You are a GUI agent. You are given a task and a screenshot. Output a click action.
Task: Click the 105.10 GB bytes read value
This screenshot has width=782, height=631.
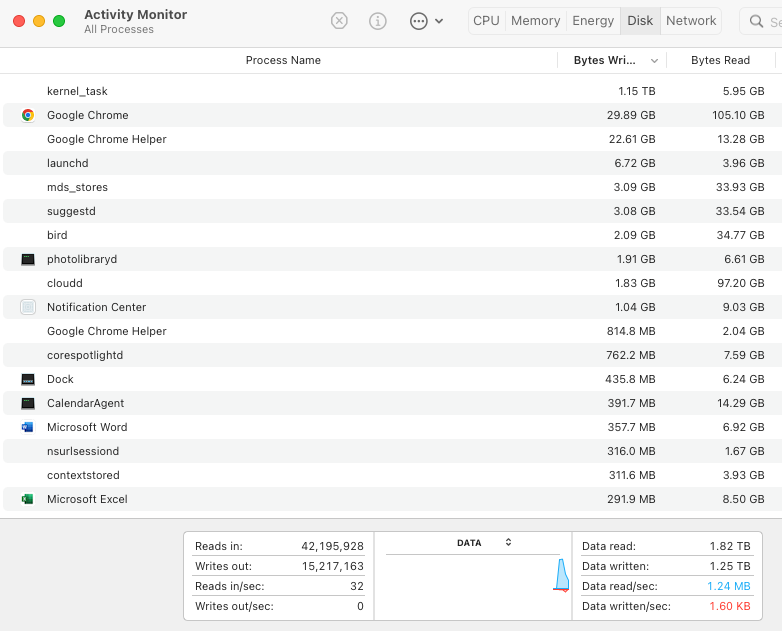click(x=738, y=115)
